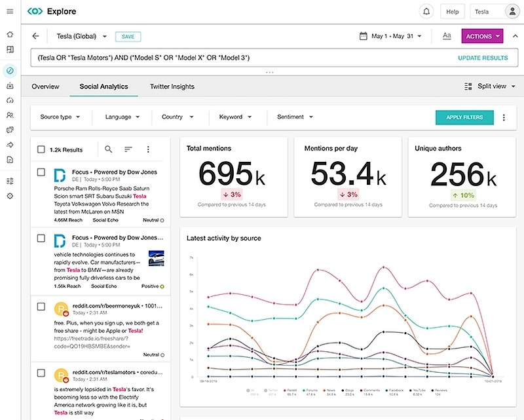Open the people icon in sidebar
The width and height of the screenshot is (524, 420).
[x=10, y=115]
